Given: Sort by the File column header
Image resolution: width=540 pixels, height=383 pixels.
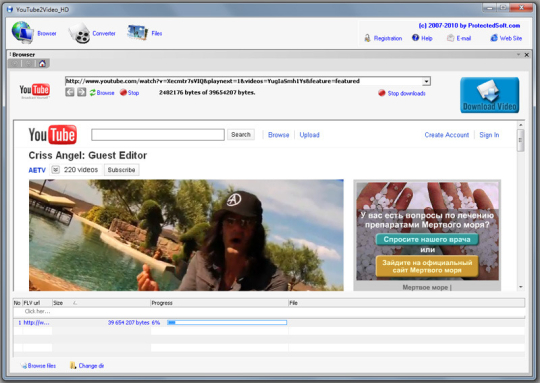Looking at the screenshot, I should (x=406, y=303).
